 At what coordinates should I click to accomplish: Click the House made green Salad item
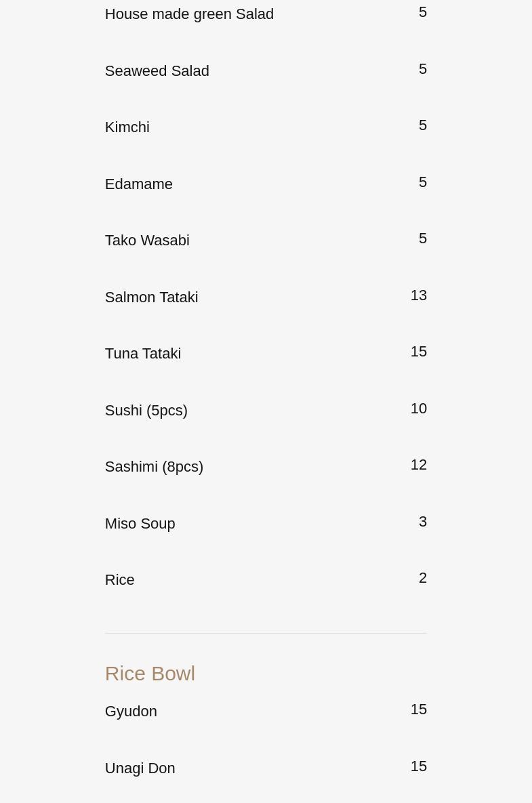point(189,14)
